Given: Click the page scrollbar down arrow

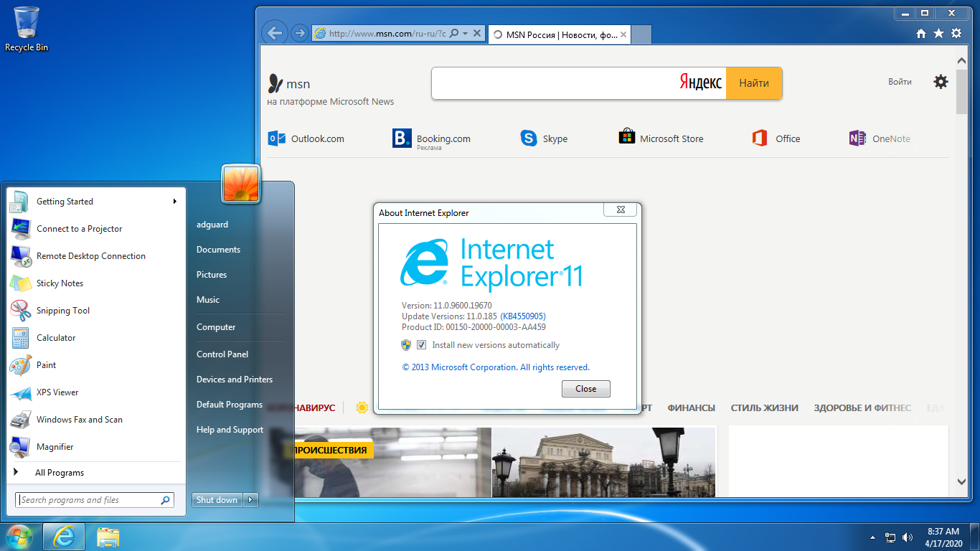Looking at the screenshot, I should tap(962, 483).
